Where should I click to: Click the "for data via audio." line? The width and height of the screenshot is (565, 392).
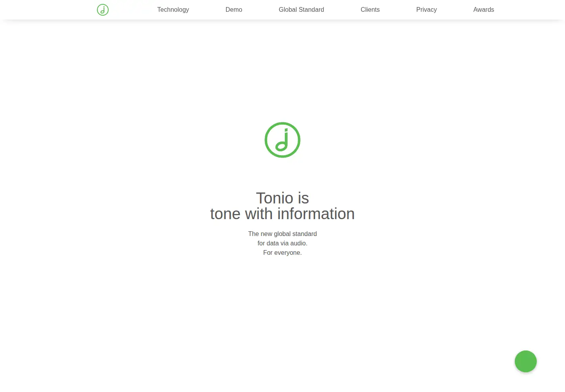[282, 243]
